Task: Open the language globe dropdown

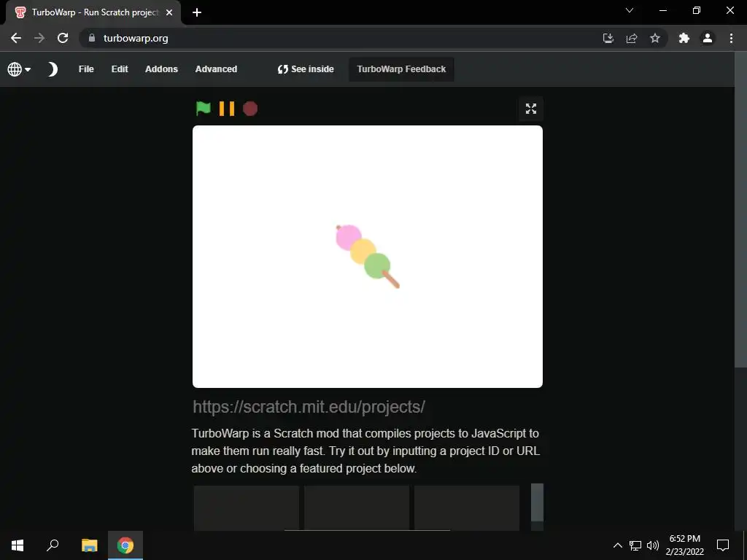Action: (x=19, y=69)
